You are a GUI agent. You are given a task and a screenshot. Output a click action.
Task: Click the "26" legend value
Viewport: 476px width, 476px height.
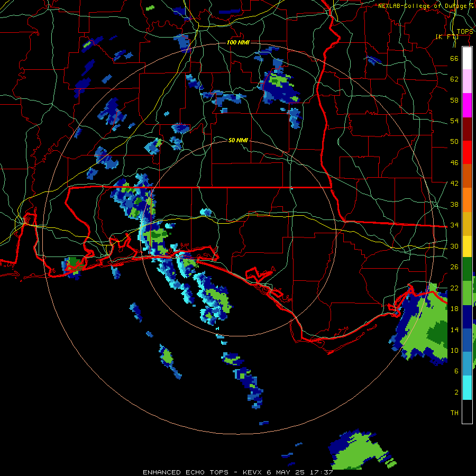tap(454, 267)
